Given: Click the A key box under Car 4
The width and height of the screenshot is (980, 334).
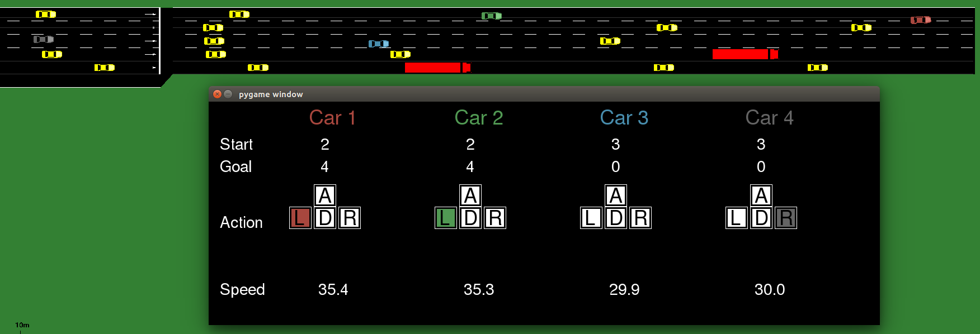Looking at the screenshot, I should tap(761, 195).
